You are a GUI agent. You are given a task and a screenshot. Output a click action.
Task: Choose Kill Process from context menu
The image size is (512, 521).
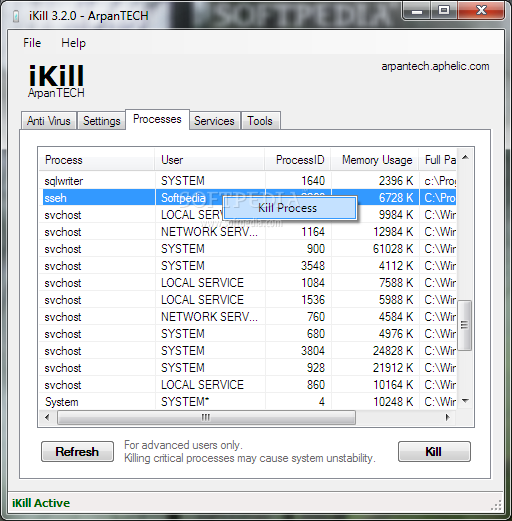coord(289,208)
